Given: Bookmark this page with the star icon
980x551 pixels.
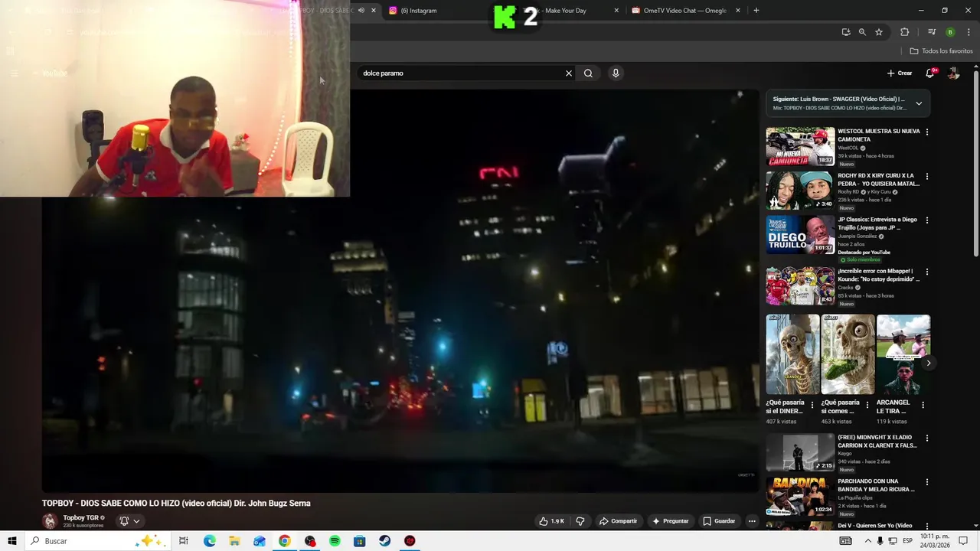Looking at the screenshot, I should click(879, 32).
